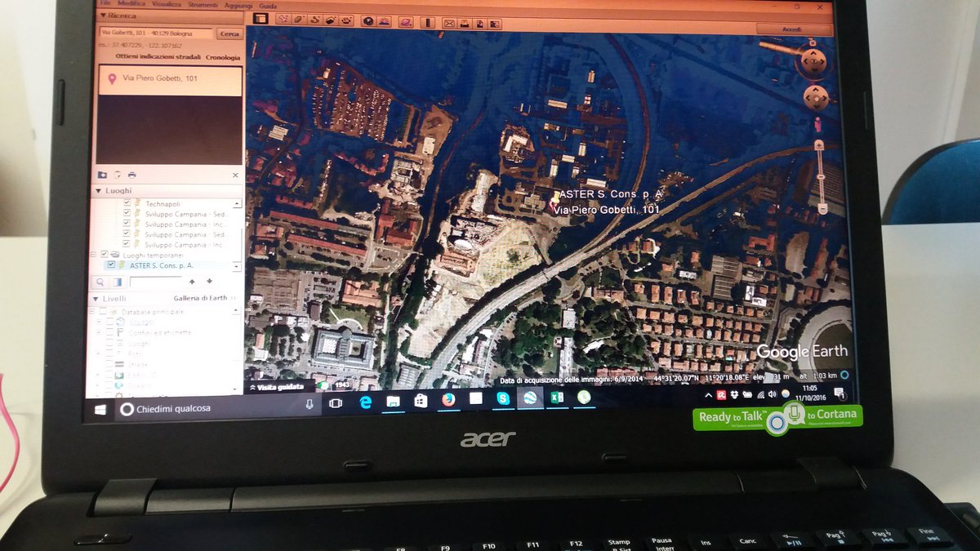Screen dimensions: 980x551
Task: Expand the Foto layer tree node
Action: coord(98,353)
